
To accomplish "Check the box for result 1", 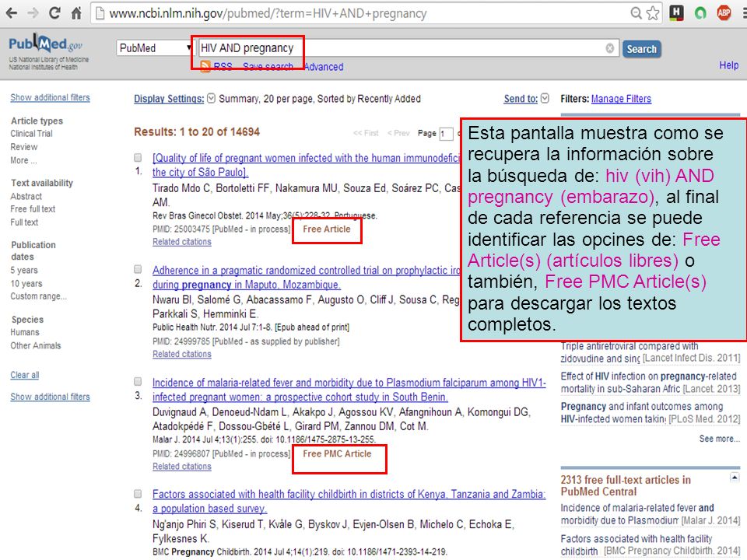I will click(x=138, y=157).
